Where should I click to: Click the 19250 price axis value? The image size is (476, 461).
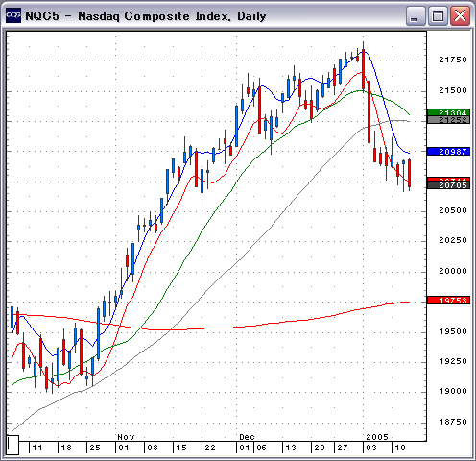click(x=453, y=361)
